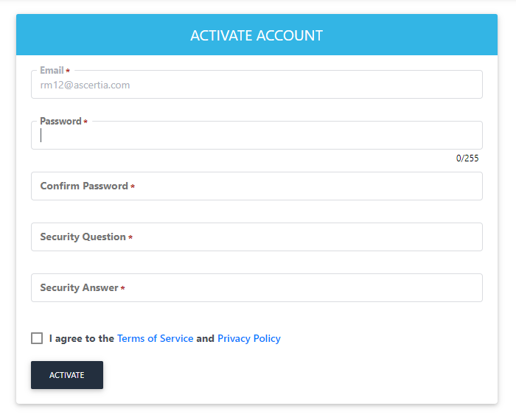
Task: Click the ACTIVATE ACCOUNT header title
Action: [x=257, y=35]
